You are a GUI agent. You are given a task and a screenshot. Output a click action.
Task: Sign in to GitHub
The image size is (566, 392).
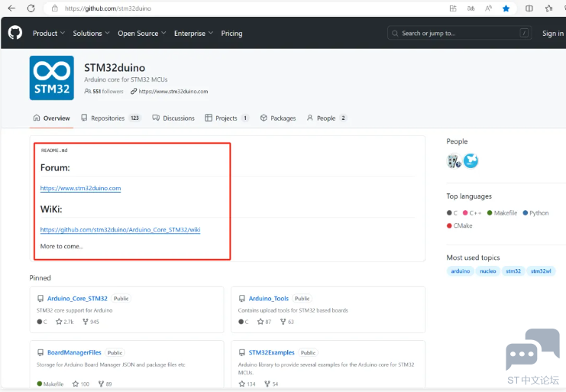coord(553,33)
